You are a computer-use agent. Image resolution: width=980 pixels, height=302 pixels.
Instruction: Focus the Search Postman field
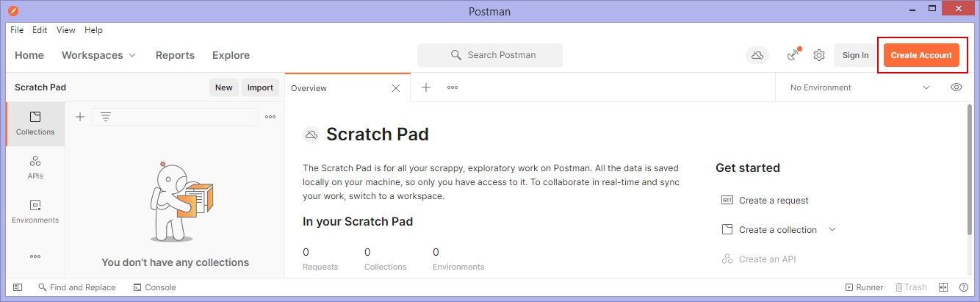coord(490,55)
